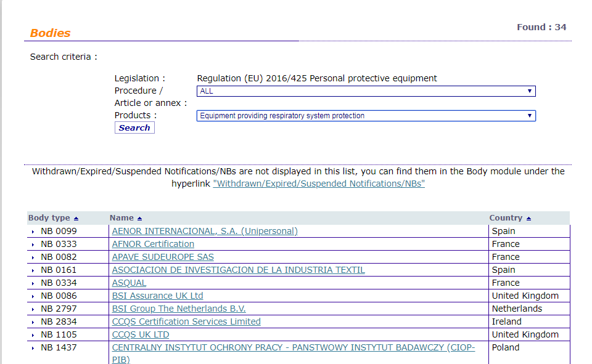Screen dimensions: 592x364
Task: Sort by Name column arrow
Action: click(x=139, y=219)
